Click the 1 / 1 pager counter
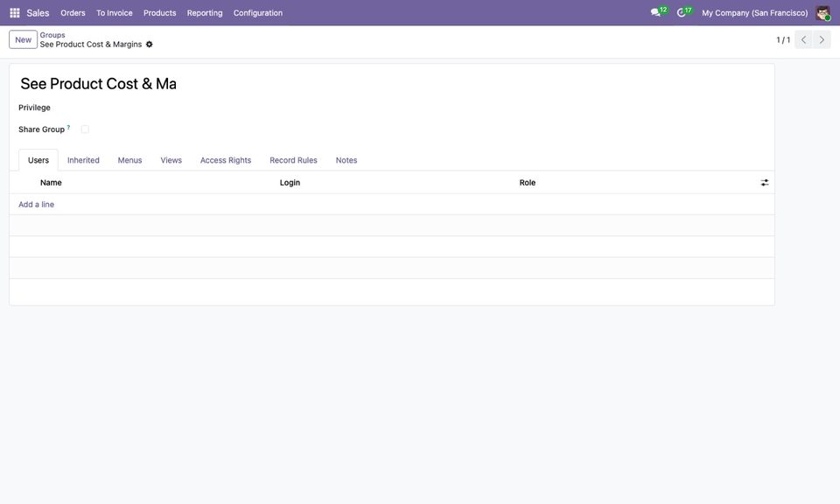This screenshot has width=840, height=504. [x=783, y=39]
